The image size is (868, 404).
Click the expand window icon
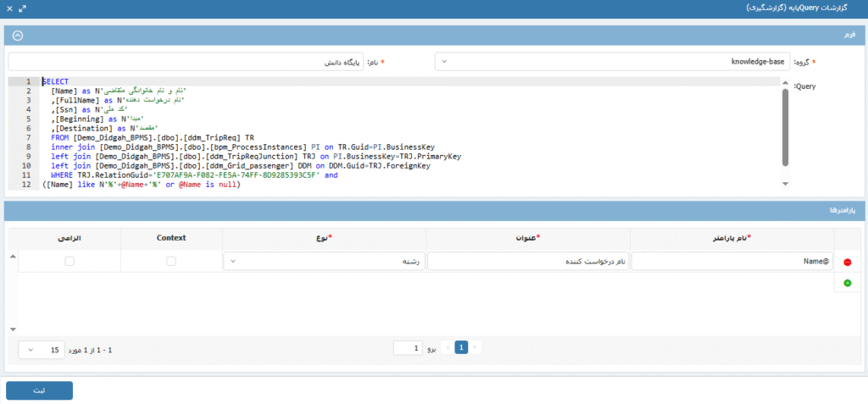pos(23,7)
